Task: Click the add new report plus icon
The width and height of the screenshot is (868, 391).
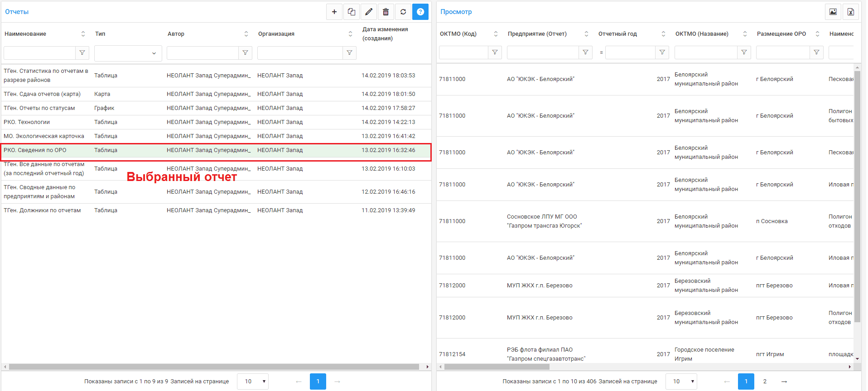Action: tap(334, 12)
